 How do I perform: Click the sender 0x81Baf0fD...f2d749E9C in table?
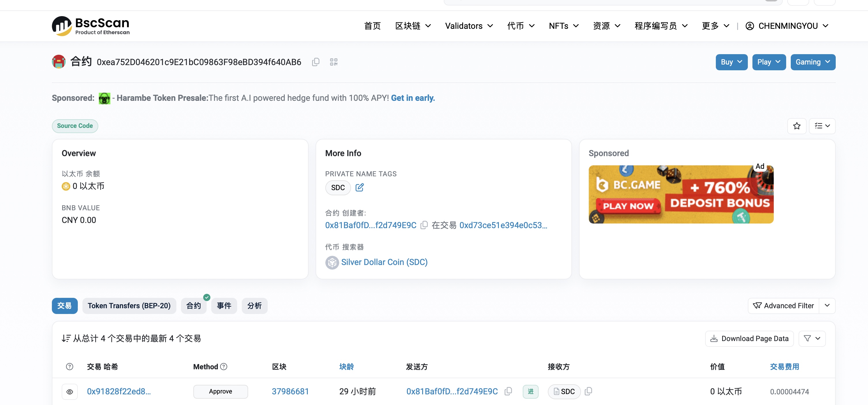[452, 391]
